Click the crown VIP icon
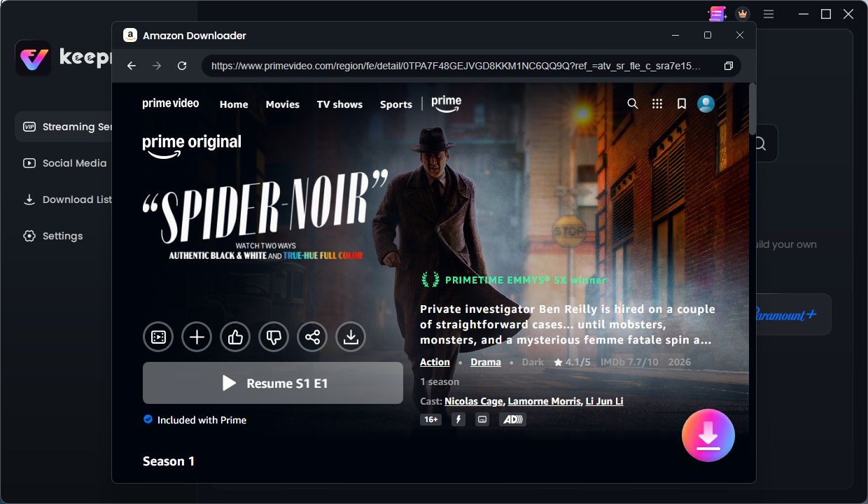Image resolution: width=868 pixels, height=504 pixels. pos(743,14)
